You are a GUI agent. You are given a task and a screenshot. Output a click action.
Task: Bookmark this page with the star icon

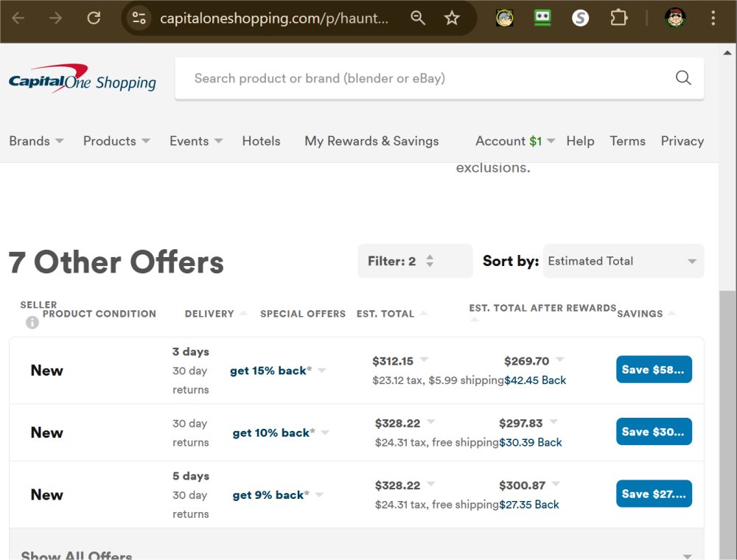[x=452, y=18]
